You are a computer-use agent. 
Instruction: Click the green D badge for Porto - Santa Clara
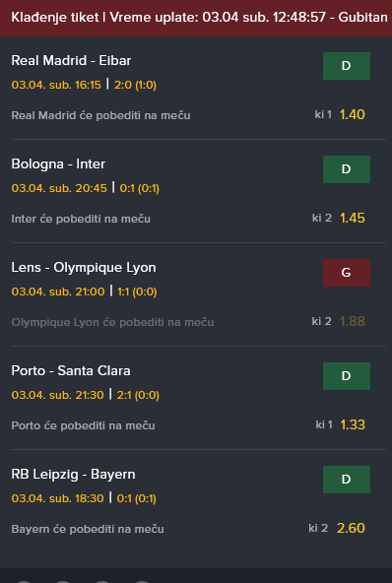click(x=347, y=376)
